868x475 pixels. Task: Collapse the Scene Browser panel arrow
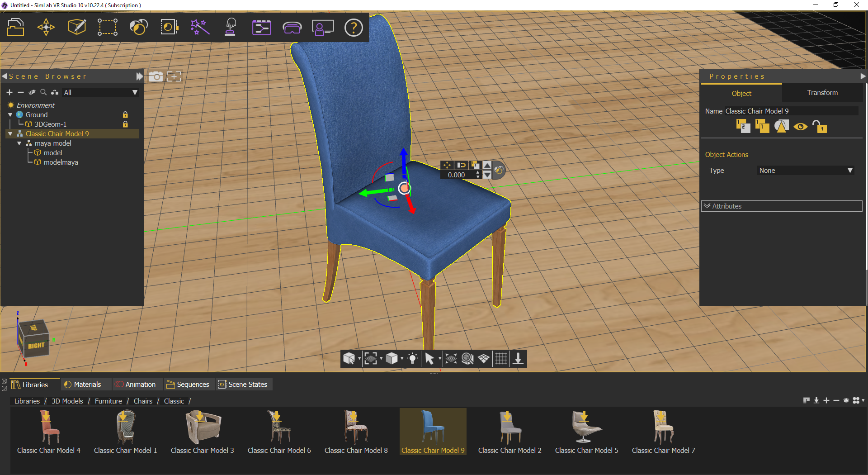[x=4, y=76]
